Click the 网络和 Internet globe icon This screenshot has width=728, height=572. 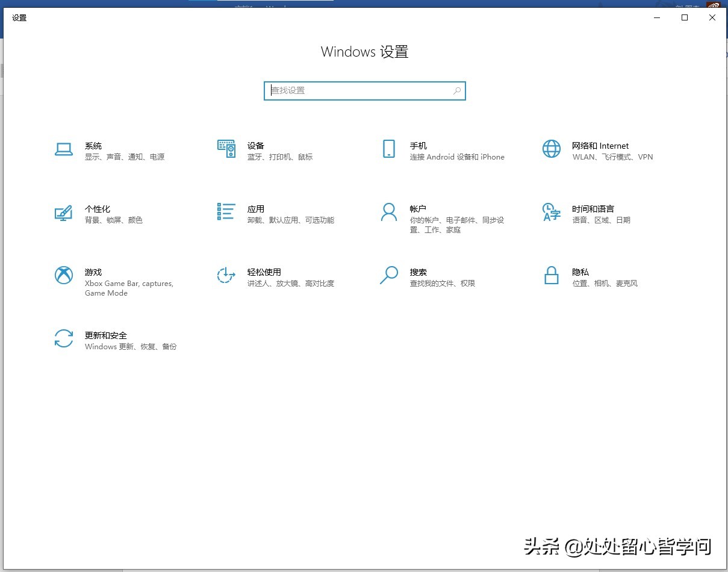[x=552, y=149]
